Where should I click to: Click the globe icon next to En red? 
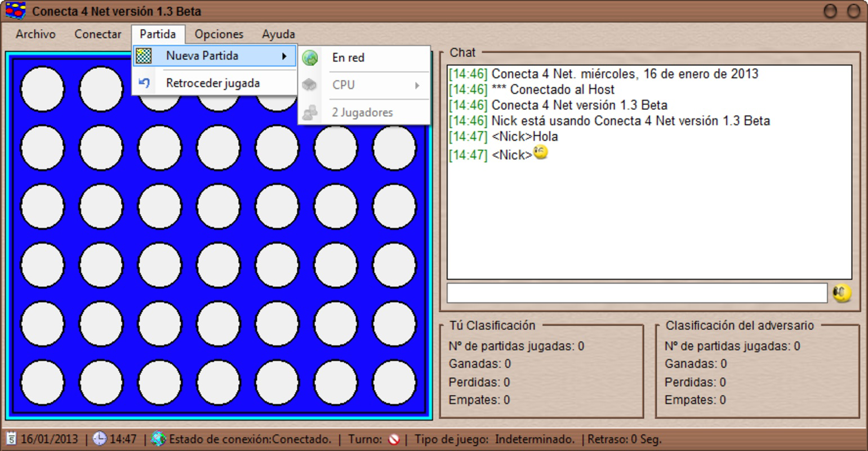(310, 58)
